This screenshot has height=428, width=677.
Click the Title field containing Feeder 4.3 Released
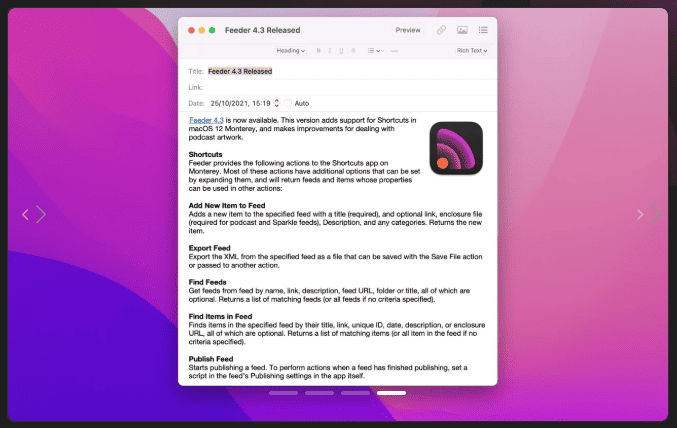tap(240, 71)
